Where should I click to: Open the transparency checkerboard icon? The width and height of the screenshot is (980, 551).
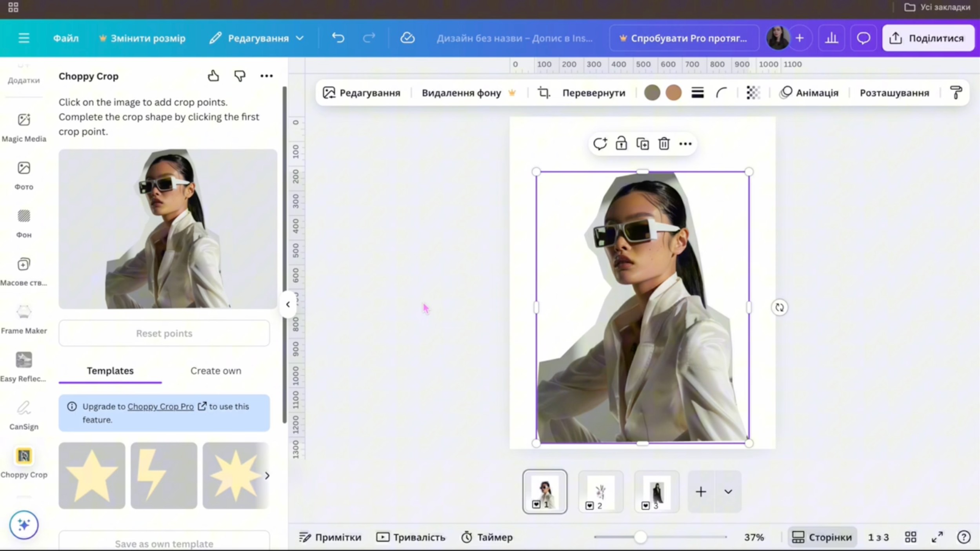[753, 93]
